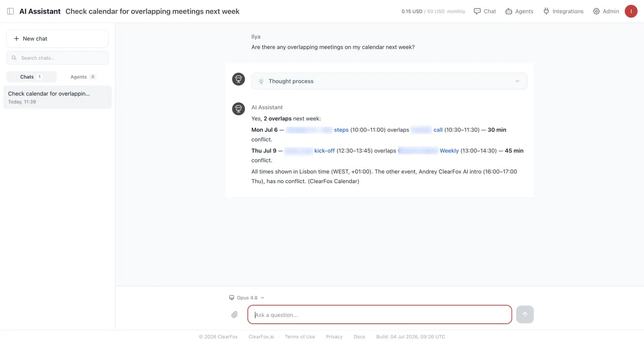Switch to the Chats tab

tap(31, 77)
